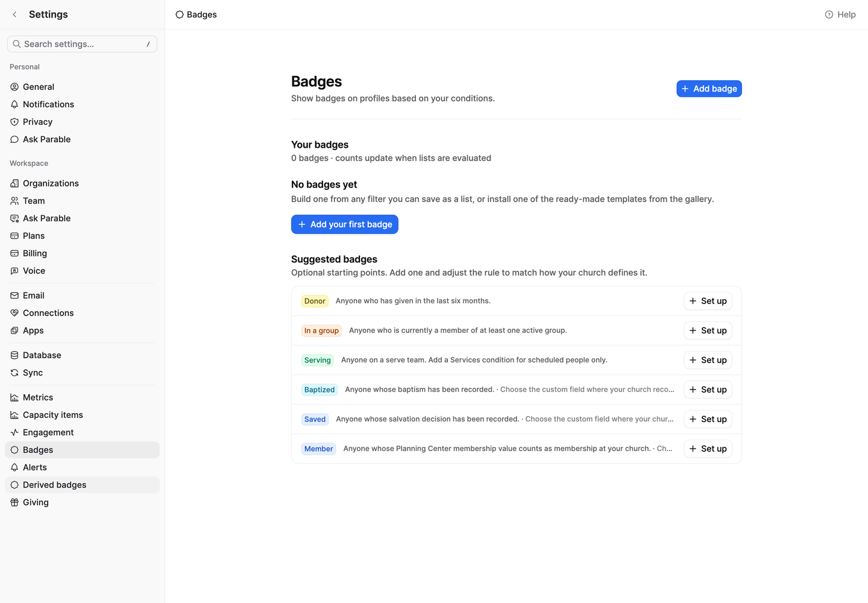Click the Engagement pulse icon

pyautogui.click(x=14, y=432)
